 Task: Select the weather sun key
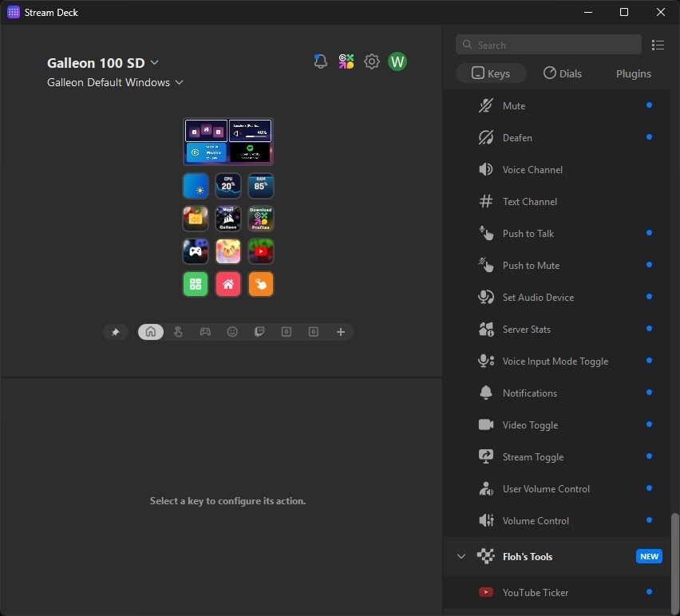click(x=196, y=186)
